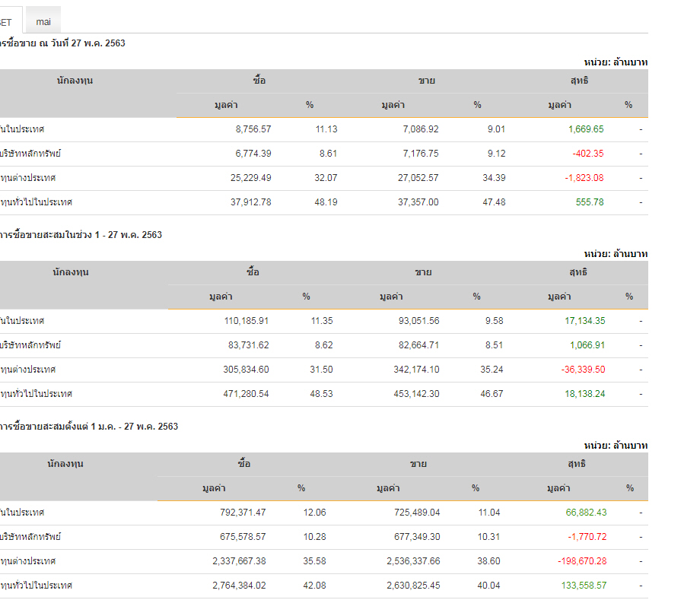Screen dimensions: 700x600
Task: Select the red -36,339.50 net value
Action: click(x=581, y=370)
